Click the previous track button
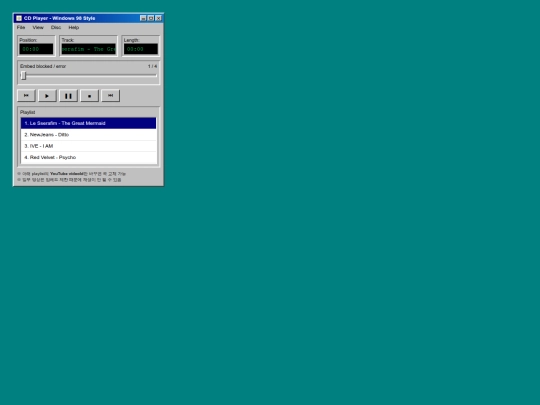Image resolution: width=540 pixels, height=405 pixels. click(x=26, y=96)
